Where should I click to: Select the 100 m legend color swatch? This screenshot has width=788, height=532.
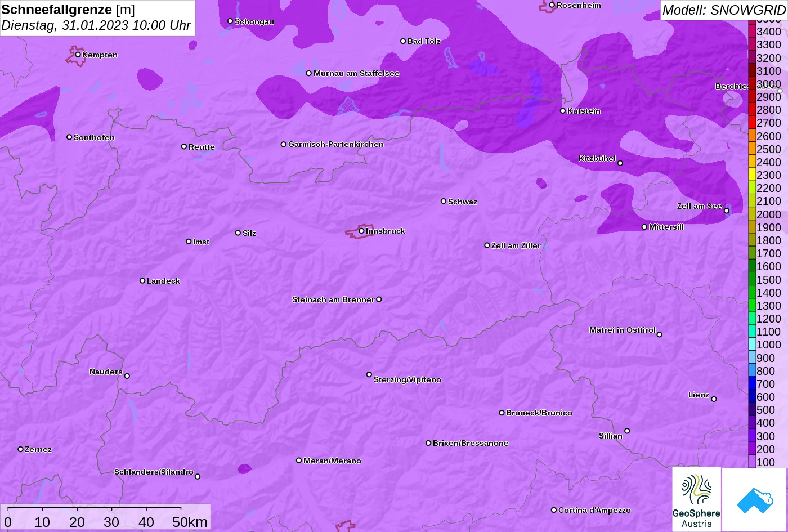pyautogui.click(x=752, y=462)
